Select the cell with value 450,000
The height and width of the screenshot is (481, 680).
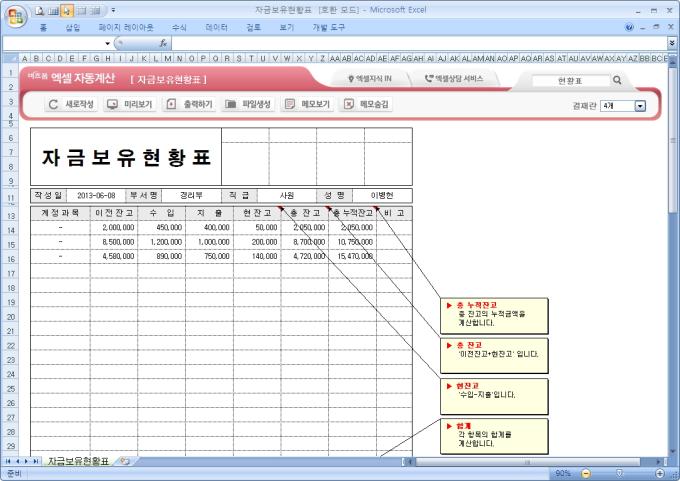[x=162, y=228]
